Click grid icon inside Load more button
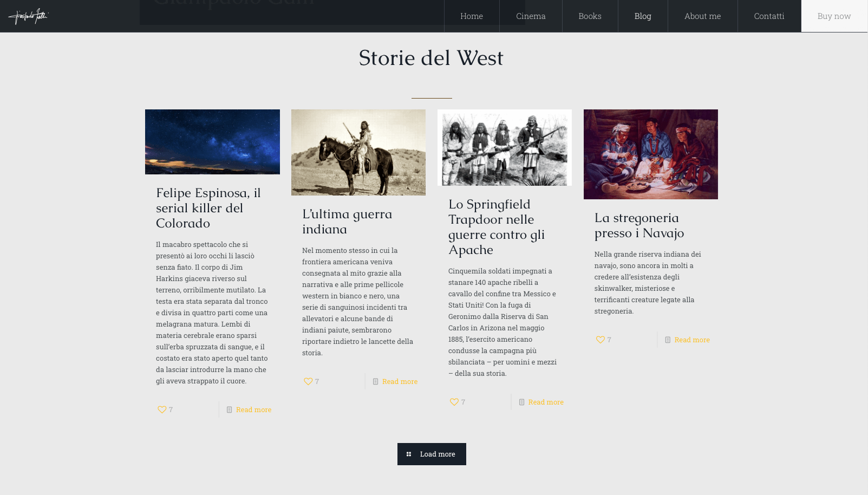This screenshot has height=495, width=868. [x=409, y=454]
